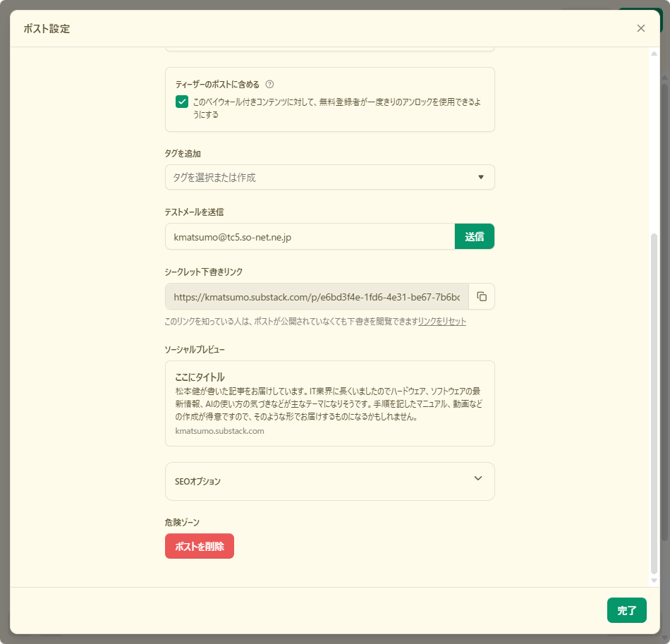Click the ポスト設定 dialog title
The width and height of the screenshot is (670, 644).
coord(47,29)
